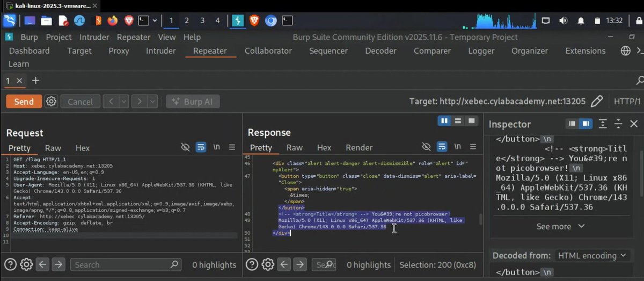Go to previous request in history

coord(111,102)
